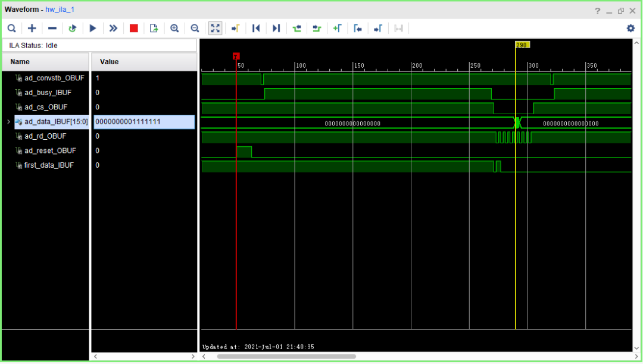Click the ad_rd_OBUF pulse train waveform

(x=513, y=137)
